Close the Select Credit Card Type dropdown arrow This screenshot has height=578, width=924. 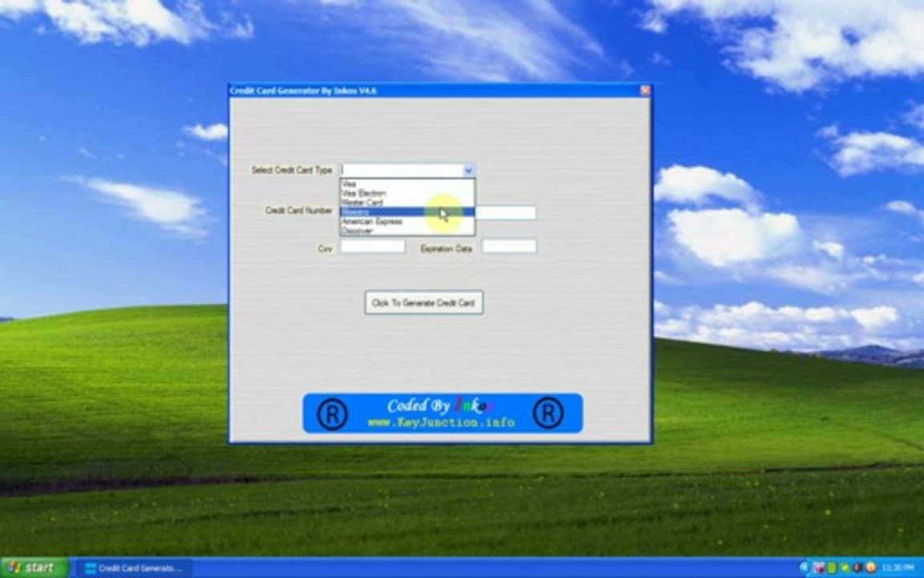468,170
